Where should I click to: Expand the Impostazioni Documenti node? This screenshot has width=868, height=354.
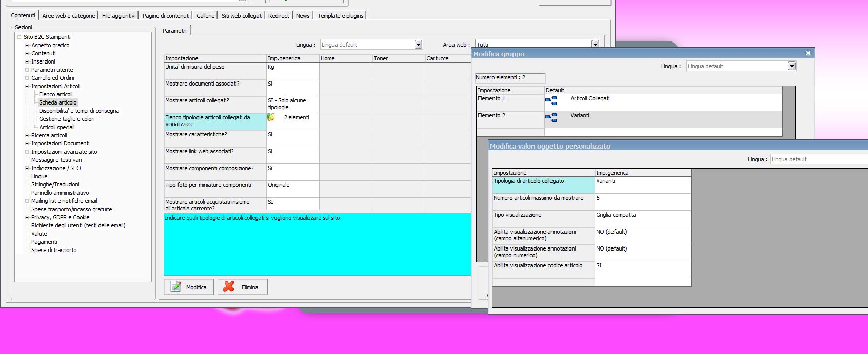[27, 143]
